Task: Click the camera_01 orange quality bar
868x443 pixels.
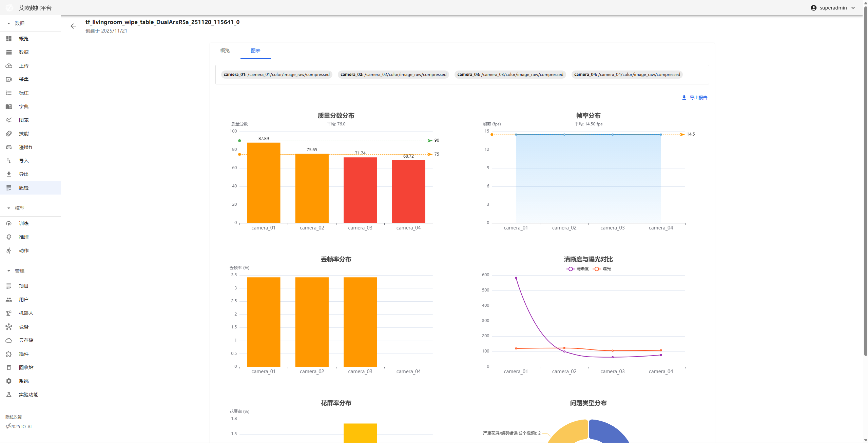Action: [x=264, y=183]
